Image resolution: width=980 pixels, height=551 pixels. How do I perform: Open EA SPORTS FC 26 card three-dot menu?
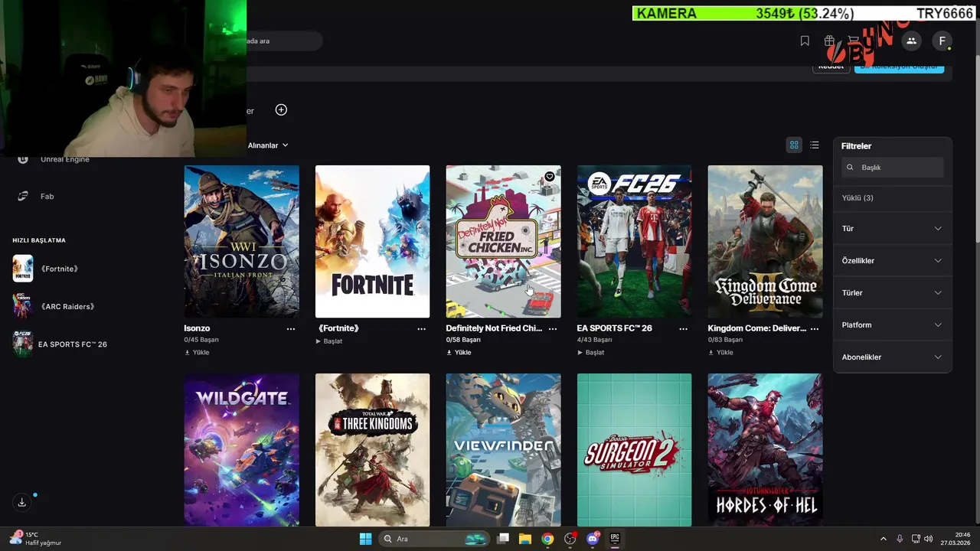[684, 328]
